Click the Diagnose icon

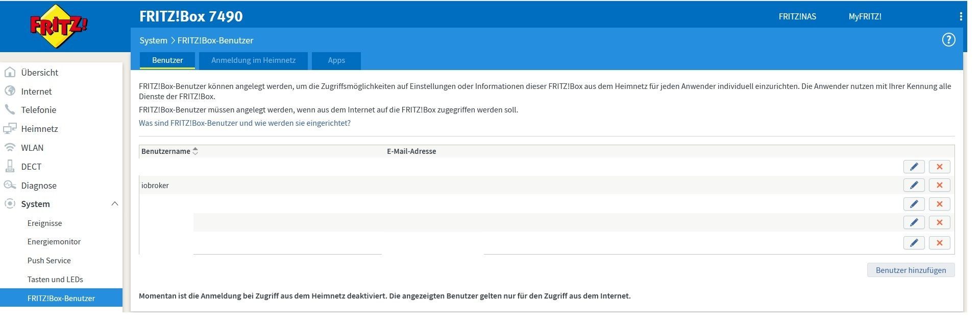pyautogui.click(x=10, y=185)
